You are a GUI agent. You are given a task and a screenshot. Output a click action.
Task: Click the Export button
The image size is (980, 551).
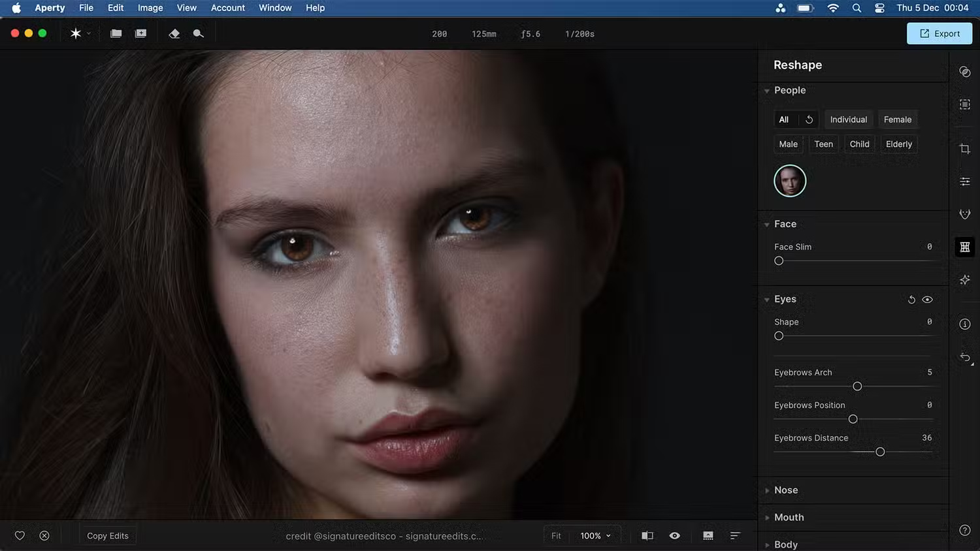(939, 33)
